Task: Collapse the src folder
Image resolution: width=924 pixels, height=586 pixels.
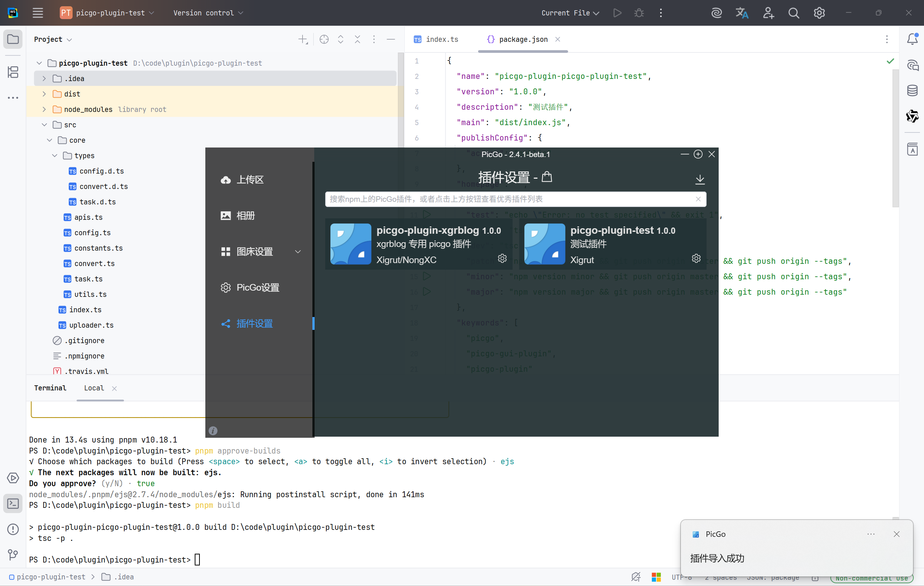Action: (x=44, y=125)
